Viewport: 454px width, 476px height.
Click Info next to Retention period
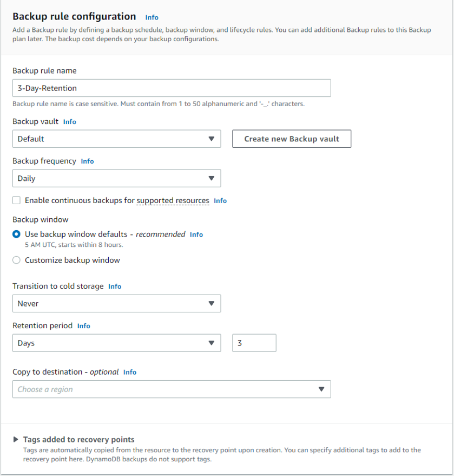pyautogui.click(x=83, y=325)
